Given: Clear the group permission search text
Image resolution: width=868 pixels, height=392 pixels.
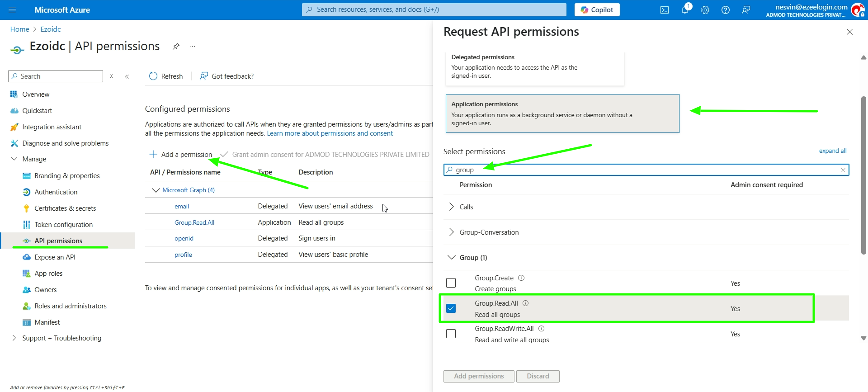Looking at the screenshot, I should [843, 170].
